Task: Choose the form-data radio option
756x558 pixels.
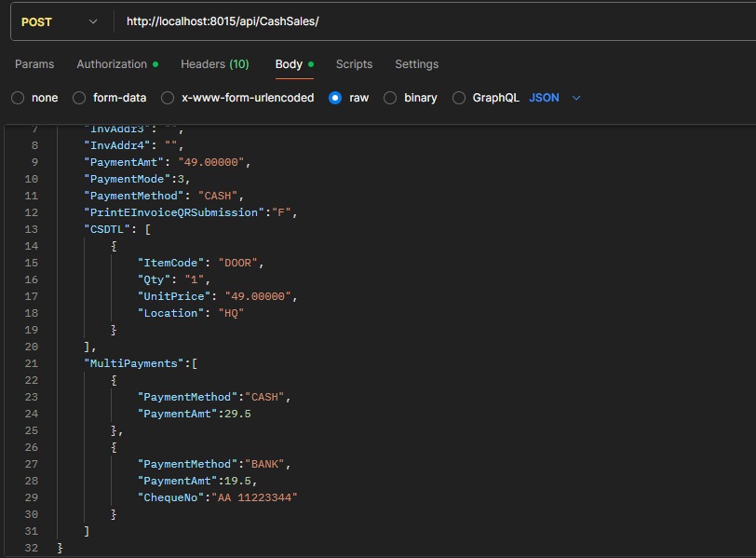Action: tap(79, 98)
